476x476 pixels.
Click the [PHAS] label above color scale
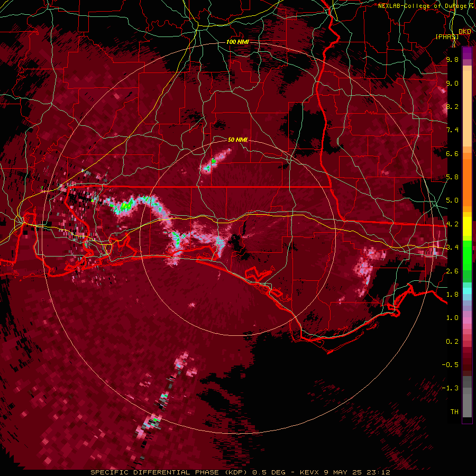[447, 36]
